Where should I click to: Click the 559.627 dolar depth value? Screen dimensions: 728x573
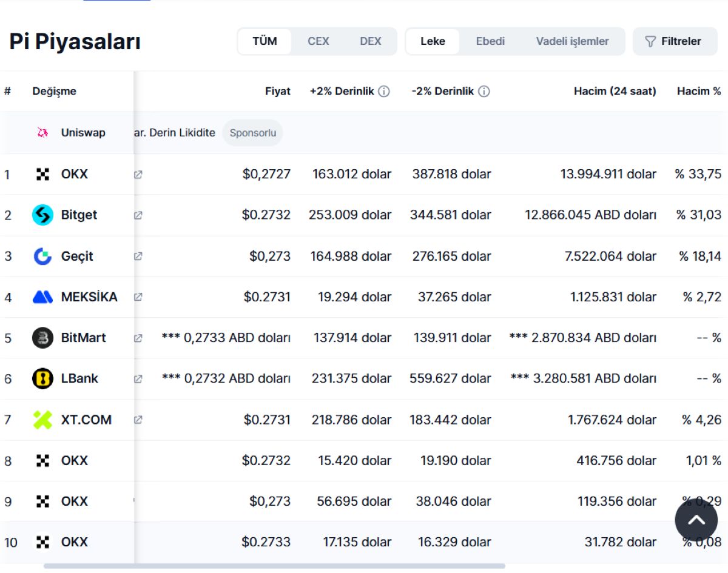[x=450, y=379]
